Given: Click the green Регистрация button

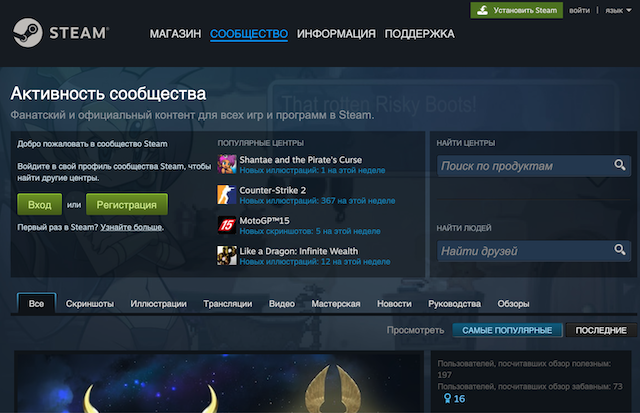Looking at the screenshot, I should [127, 204].
